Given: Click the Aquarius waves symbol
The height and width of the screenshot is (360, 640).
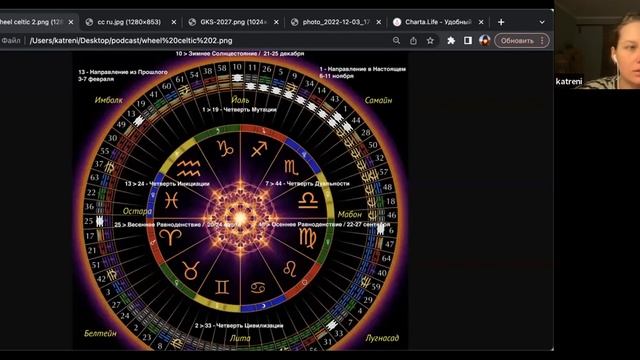Looking at the screenshot, I should point(188,168).
